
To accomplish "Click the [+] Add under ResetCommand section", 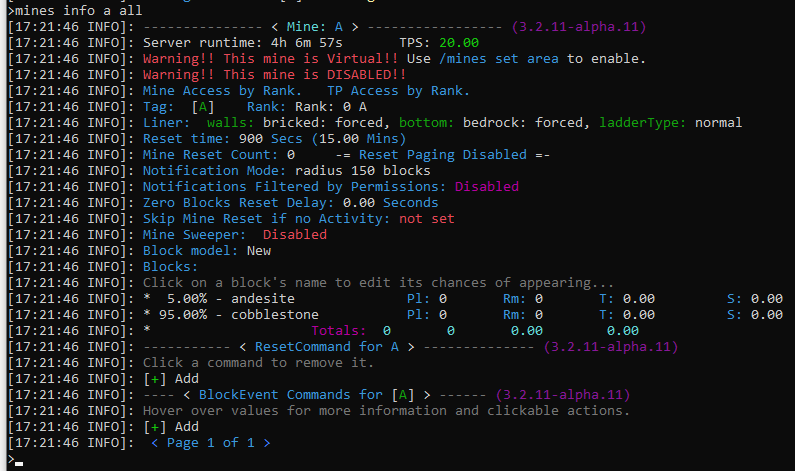I will [x=171, y=379].
